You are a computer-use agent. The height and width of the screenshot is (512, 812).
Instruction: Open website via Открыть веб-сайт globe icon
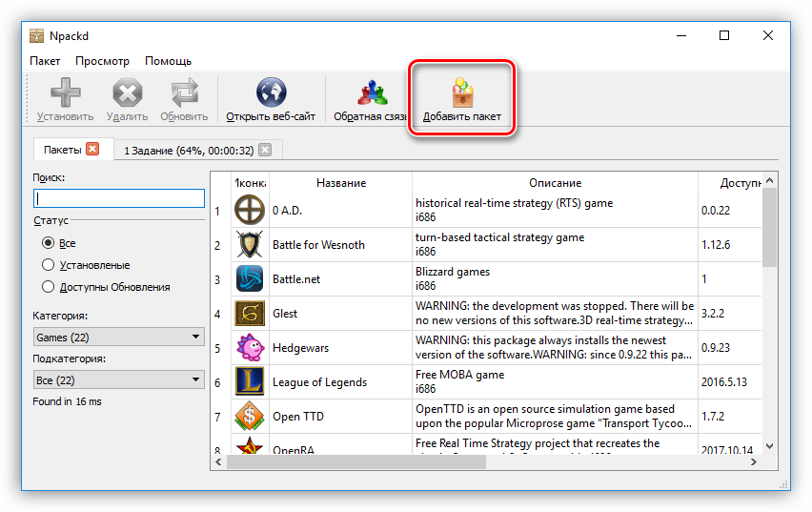(x=271, y=94)
